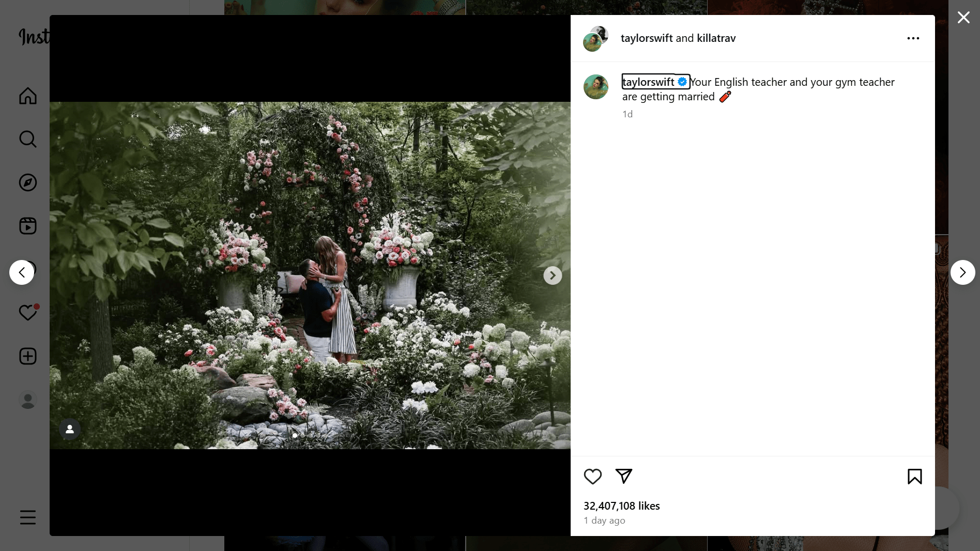Open the Create new post plus icon
980x551 pixels.
pos(28,356)
